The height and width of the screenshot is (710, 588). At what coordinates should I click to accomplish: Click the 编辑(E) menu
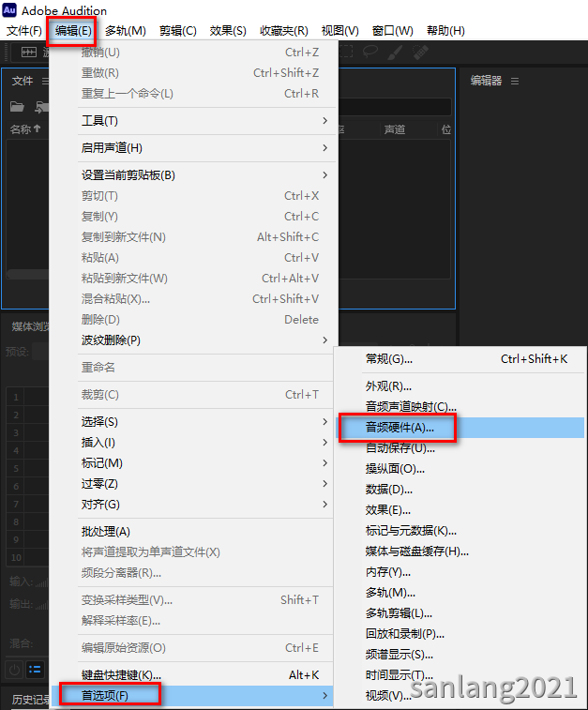pos(73,31)
